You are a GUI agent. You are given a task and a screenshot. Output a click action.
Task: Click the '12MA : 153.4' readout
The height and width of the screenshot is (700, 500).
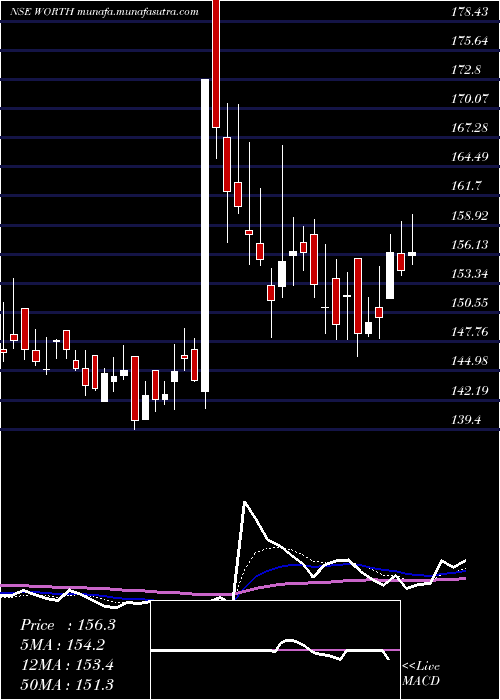pos(67,665)
